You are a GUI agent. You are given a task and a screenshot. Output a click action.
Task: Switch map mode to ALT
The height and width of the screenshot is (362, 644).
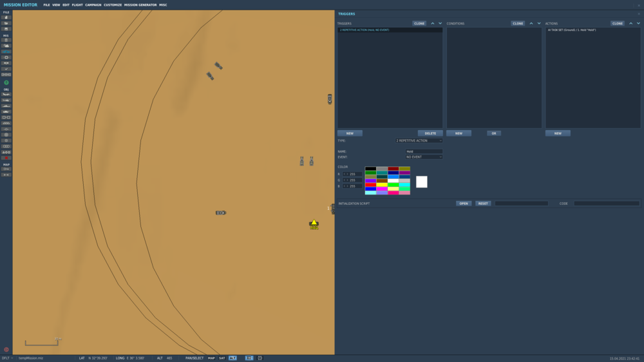pos(232,358)
